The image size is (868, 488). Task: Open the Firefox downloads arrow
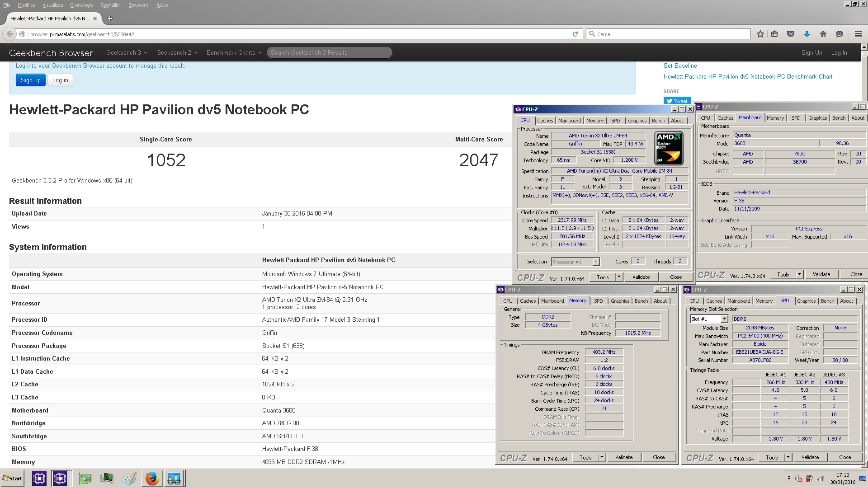[x=807, y=34]
